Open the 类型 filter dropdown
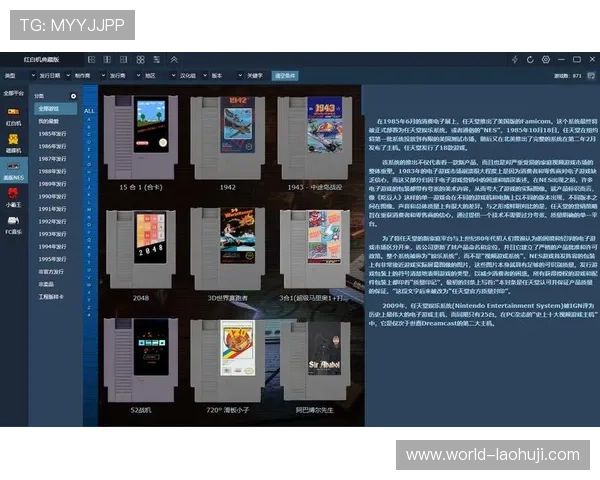The image size is (600, 480). tap(20, 76)
